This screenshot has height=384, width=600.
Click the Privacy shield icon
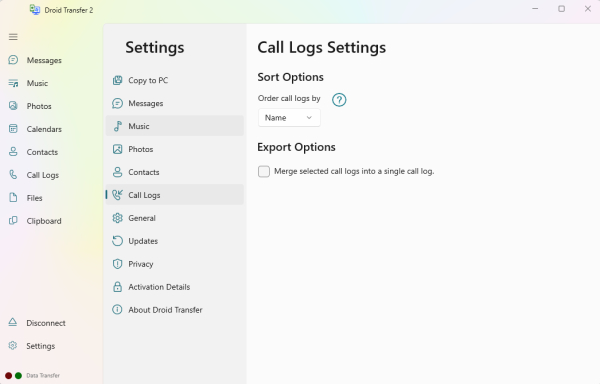[117, 264]
